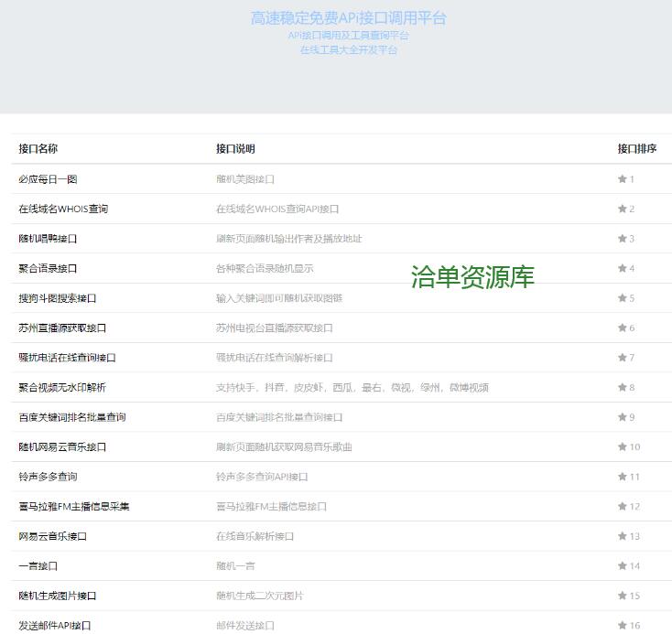Click the star icon beside rank 6

(623, 328)
